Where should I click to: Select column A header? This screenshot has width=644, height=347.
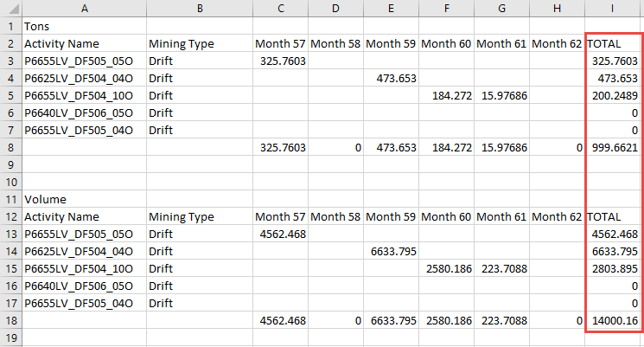tap(84, 9)
